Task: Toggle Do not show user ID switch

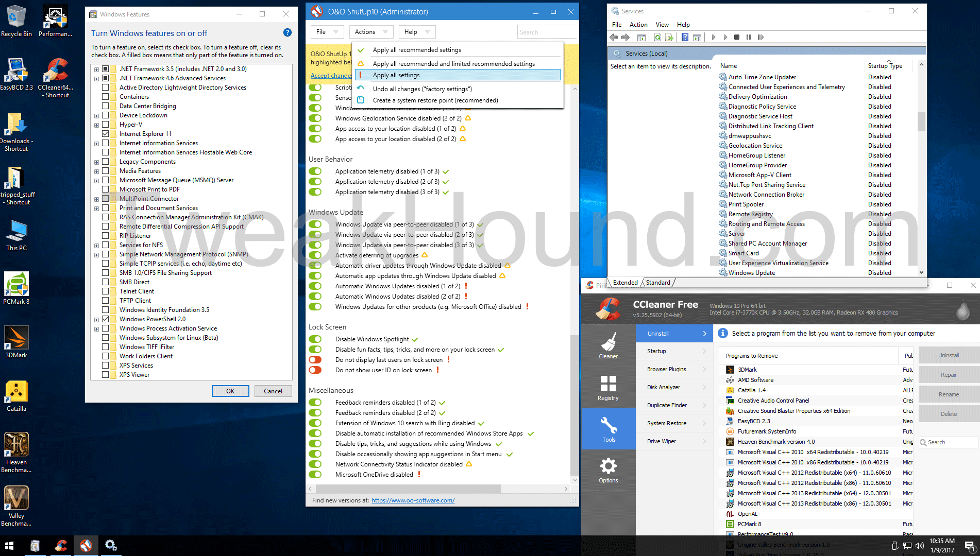Action: [x=315, y=370]
